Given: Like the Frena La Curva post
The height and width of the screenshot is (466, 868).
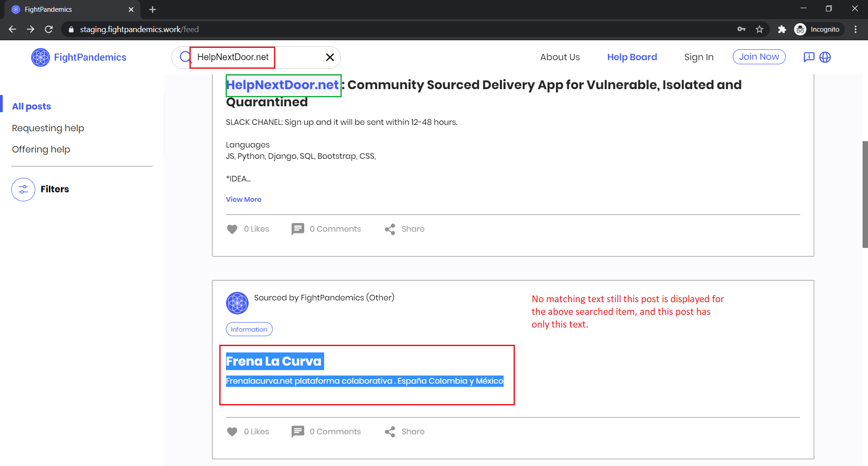Looking at the screenshot, I should pyautogui.click(x=232, y=432).
